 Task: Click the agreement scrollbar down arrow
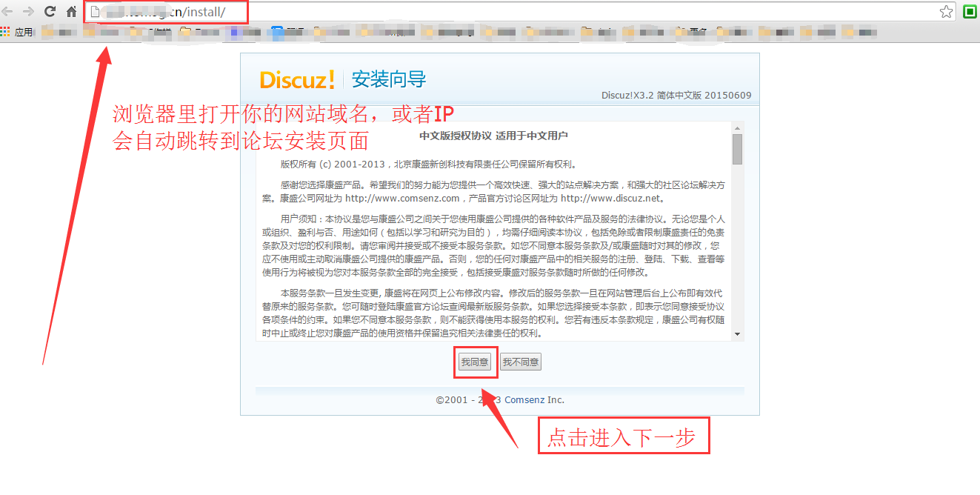(736, 334)
